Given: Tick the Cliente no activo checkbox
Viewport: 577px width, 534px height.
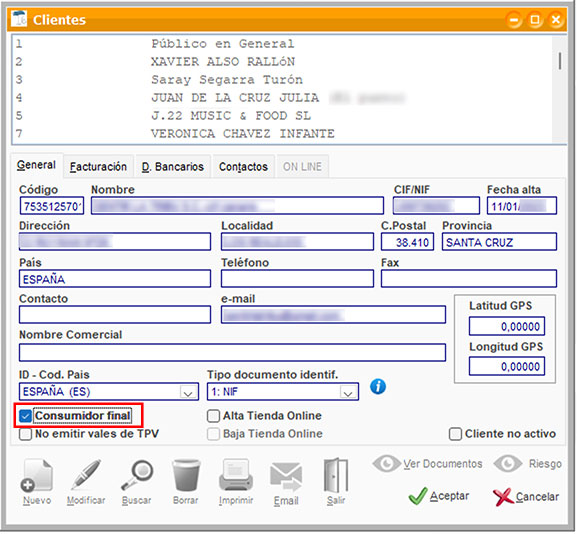Looking at the screenshot, I should 455,434.
